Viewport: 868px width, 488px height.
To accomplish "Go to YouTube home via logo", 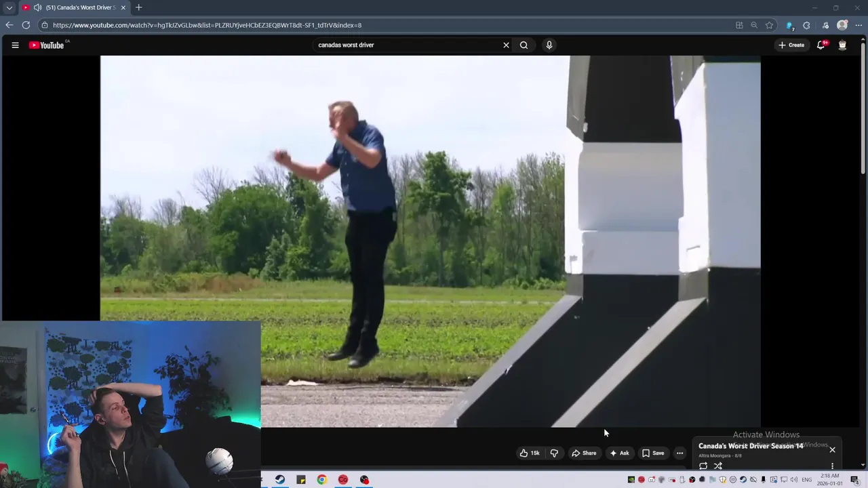I will tap(47, 45).
